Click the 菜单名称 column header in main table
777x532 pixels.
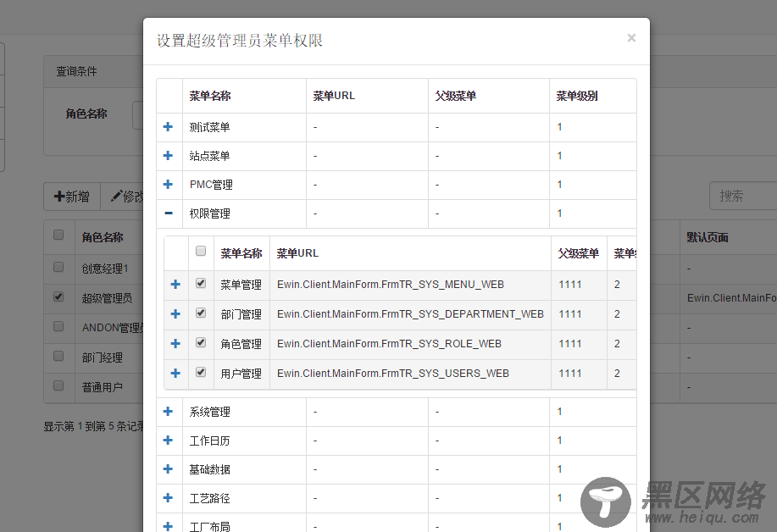click(244, 96)
